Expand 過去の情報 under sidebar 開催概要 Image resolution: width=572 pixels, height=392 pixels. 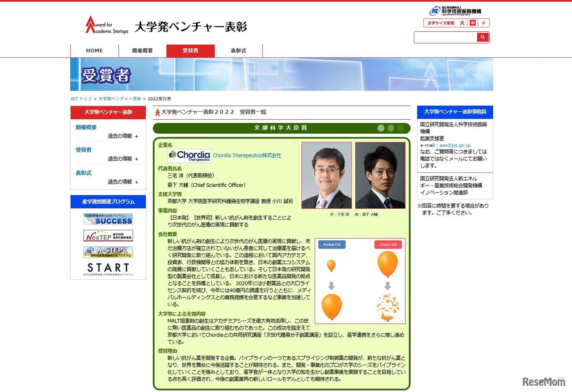pyautogui.click(x=123, y=136)
